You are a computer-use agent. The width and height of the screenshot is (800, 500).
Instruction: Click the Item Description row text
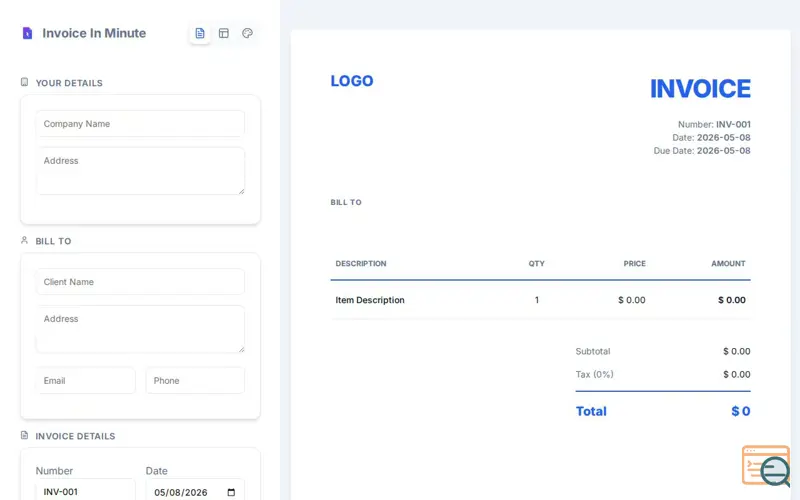click(370, 300)
